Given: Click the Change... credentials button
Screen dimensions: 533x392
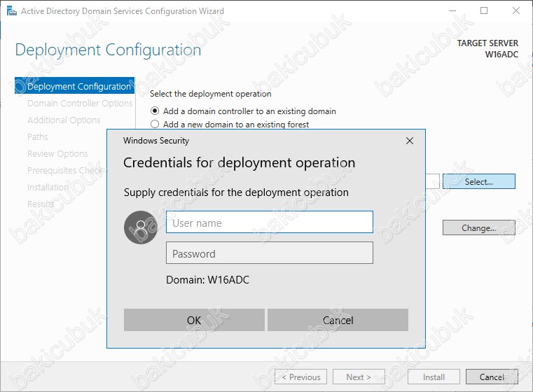Looking at the screenshot, I should pyautogui.click(x=479, y=227).
